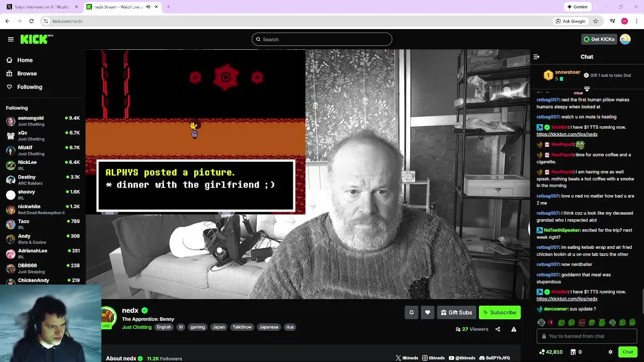Screen dimensions: 644x362
Task: Open Mizkif channel in Following list
Action: (x=43, y=150)
